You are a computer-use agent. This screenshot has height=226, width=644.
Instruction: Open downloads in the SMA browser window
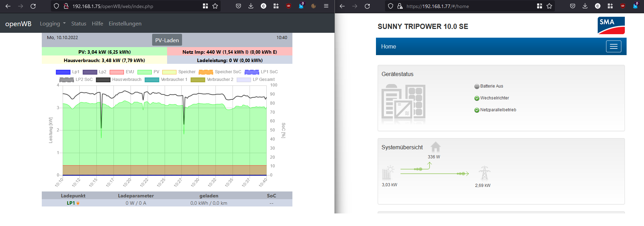coord(585,6)
